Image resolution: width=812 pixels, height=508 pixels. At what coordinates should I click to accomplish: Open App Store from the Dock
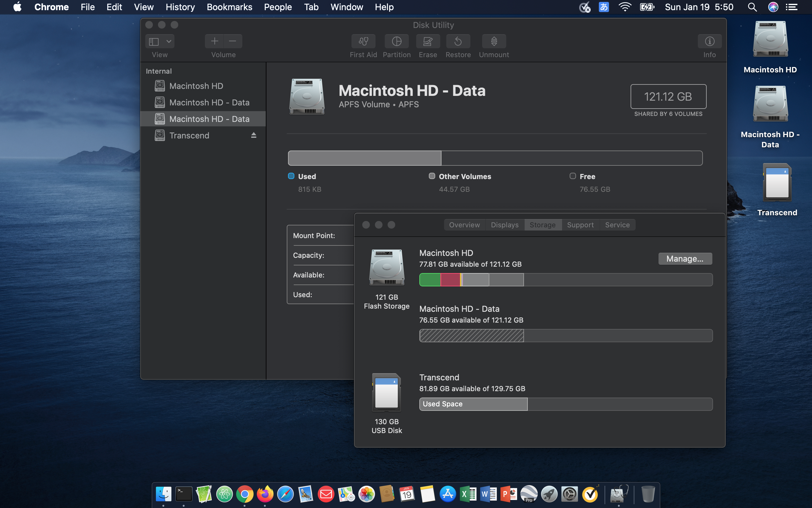coord(448,494)
